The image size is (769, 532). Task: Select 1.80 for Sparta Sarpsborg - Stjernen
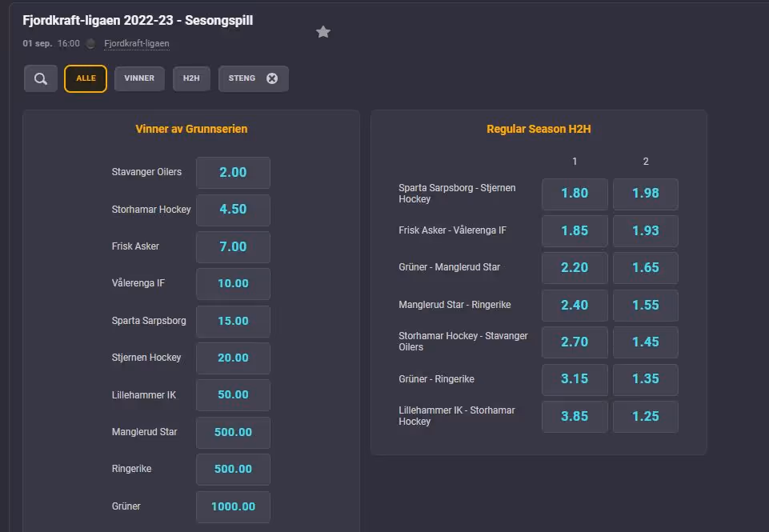[575, 194]
